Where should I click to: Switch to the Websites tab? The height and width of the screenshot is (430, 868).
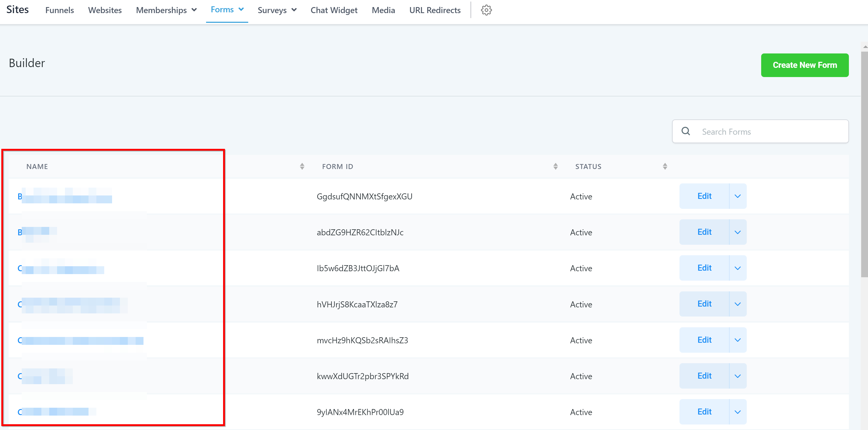[105, 10]
